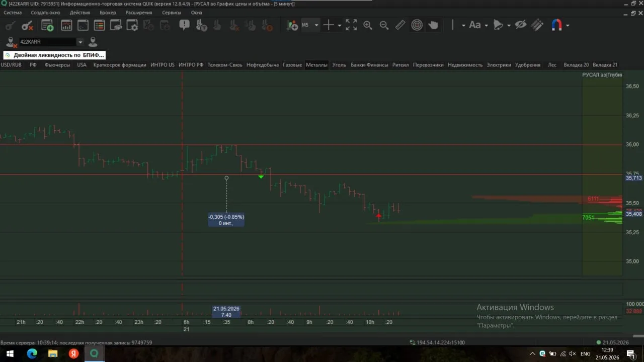Click the create new table icon with green plus
Screen dimensions: 644x362
pyautogui.click(x=47, y=25)
